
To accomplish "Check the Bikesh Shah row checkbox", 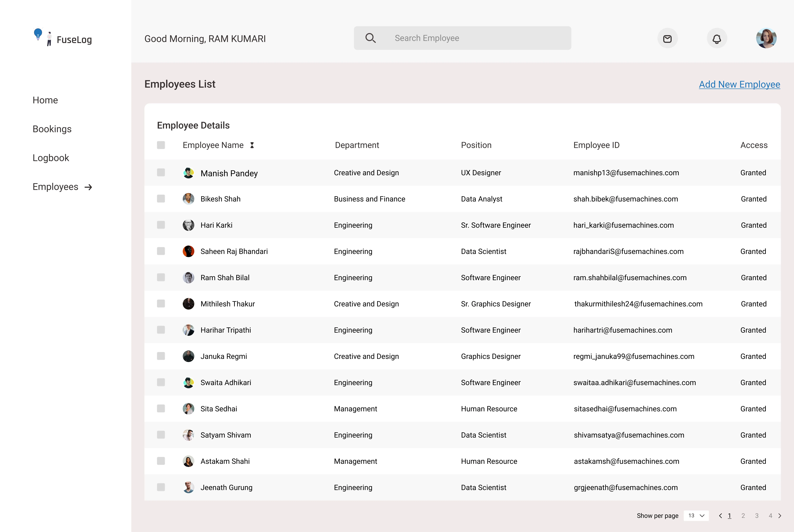I will [x=161, y=198].
